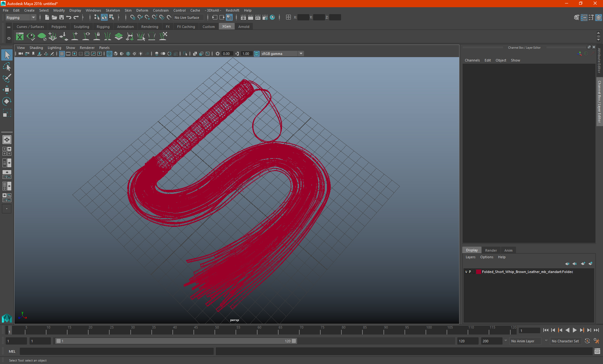The image size is (603, 364).
Task: Toggle Auto Keyframe icon
Action: (587, 341)
